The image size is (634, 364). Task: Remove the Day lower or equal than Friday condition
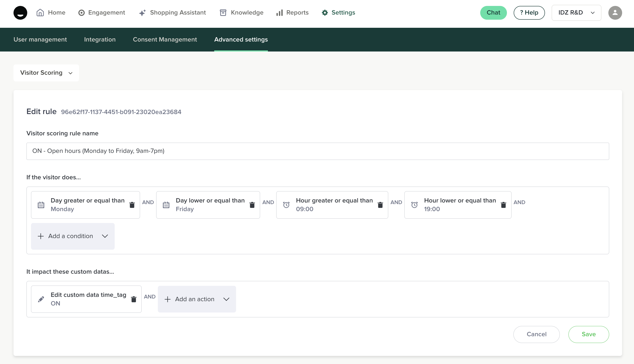[x=252, y=205]
